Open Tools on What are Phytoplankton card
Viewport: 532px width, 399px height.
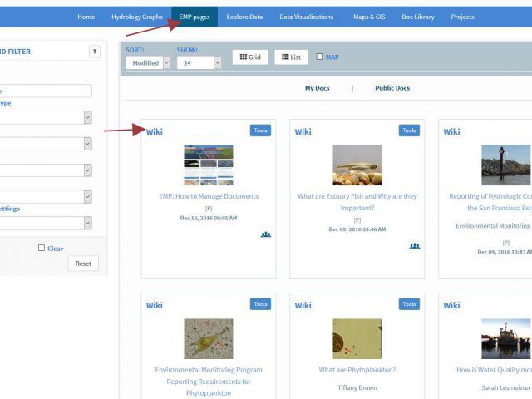[409, 304]
